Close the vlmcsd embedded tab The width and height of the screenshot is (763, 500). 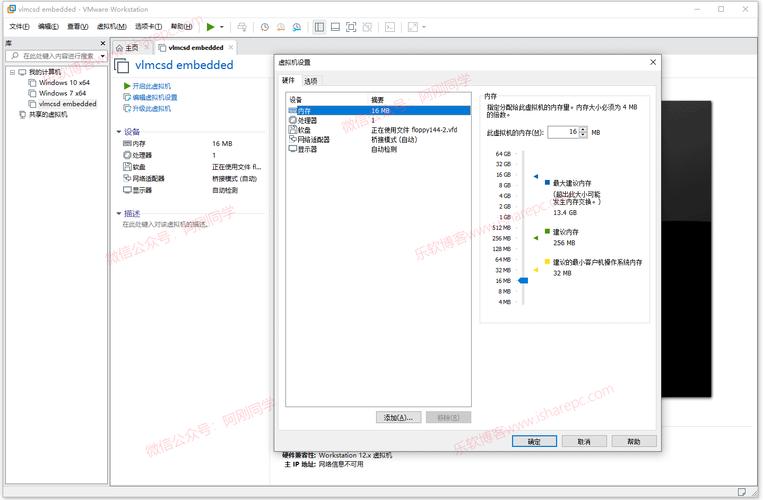(x=231, y=47)
